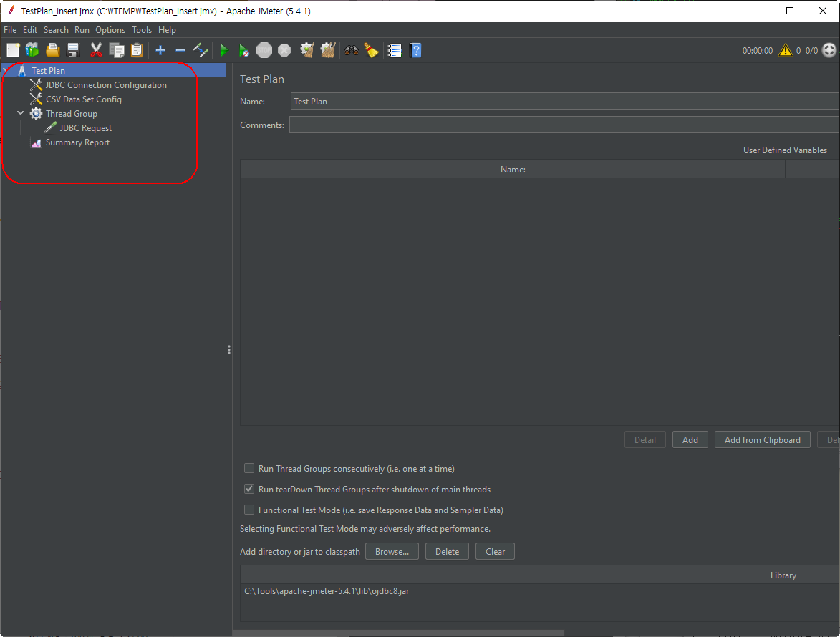Select the ojdbc8.jar library row
840x637 pixels.
(540, 591)
